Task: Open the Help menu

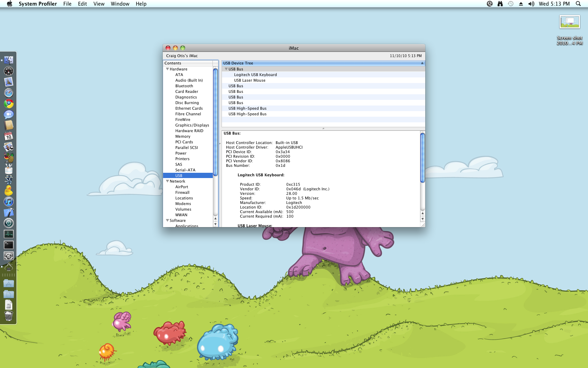Action: coord(141,4)
